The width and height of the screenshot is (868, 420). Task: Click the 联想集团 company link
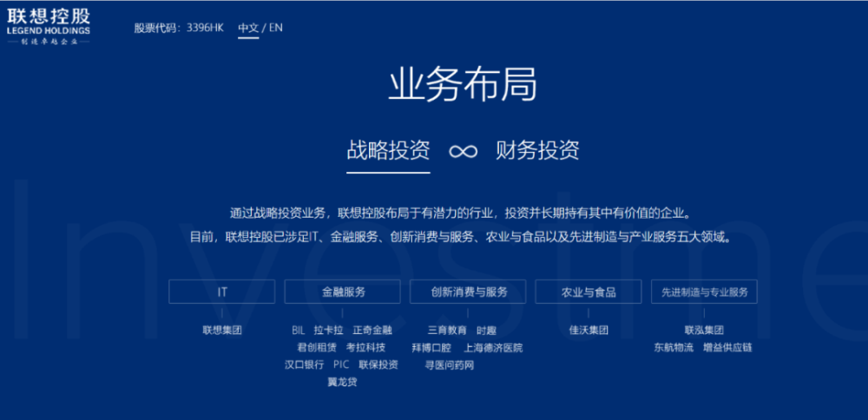pos(222,331)
